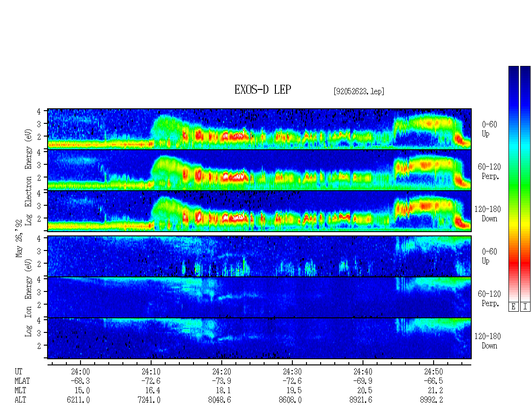Viewport: 532px width, 412px height.
Task: Click the EXOS-D LEP plot title
Action: point(263,89)
